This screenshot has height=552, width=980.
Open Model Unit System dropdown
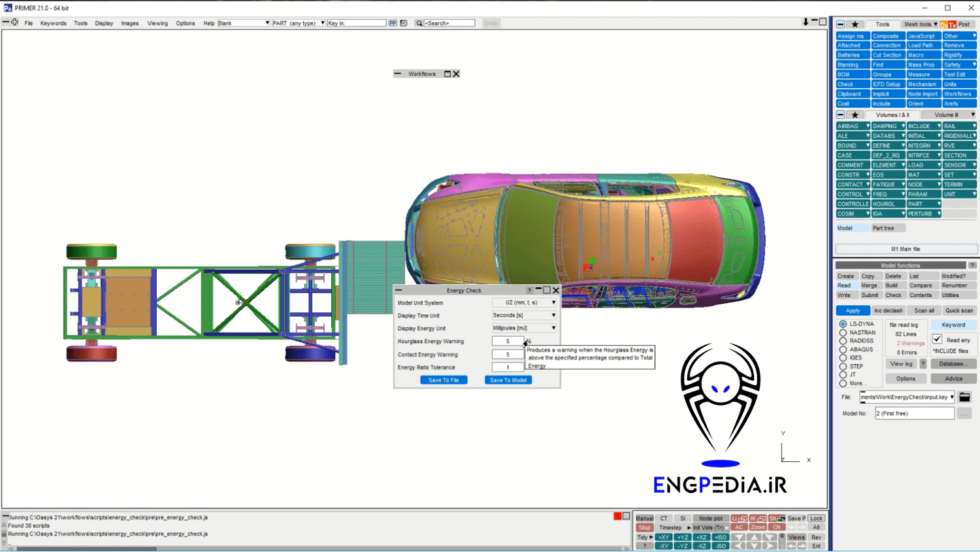[525, 302]
